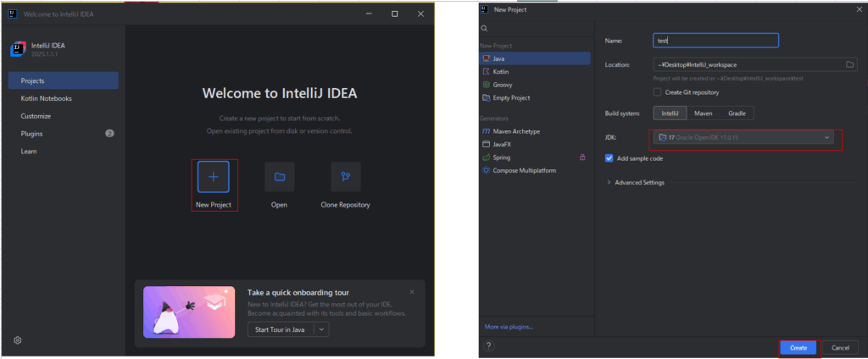The width and height of the screenshot is (868, 359).
Task: Maximize the Welcome to IntelliJ IDEA window
Action: coord(395,14)
